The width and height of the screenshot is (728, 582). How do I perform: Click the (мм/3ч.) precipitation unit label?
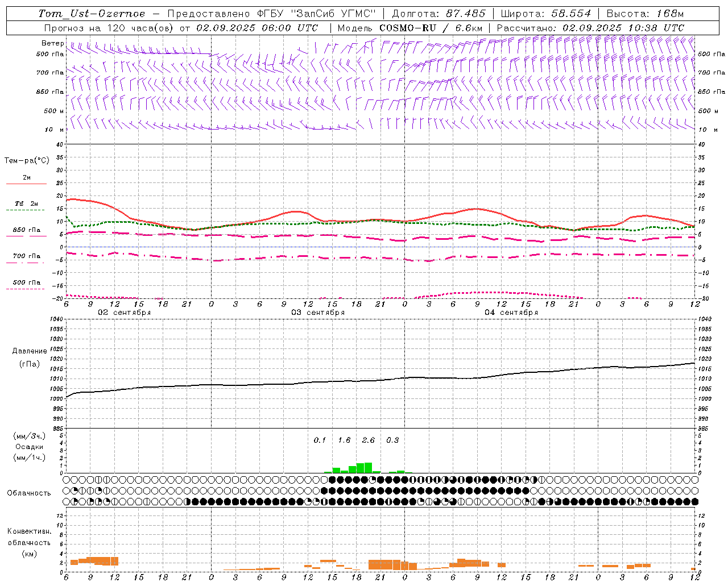(x=29, y=436)
